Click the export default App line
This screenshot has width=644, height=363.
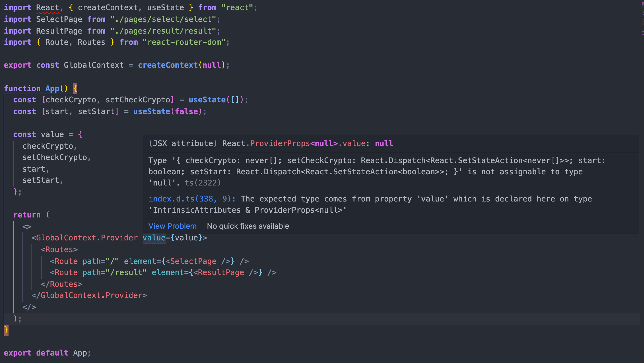click(x=47, y=353)
